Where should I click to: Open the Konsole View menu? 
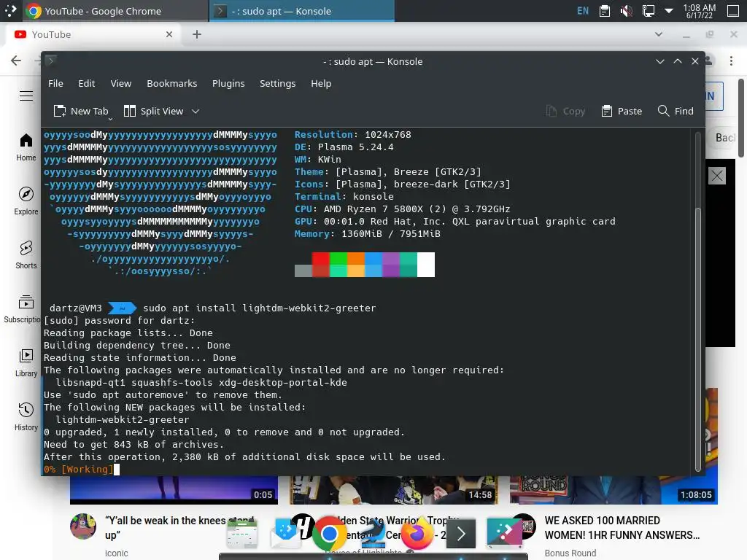[121, 83]
